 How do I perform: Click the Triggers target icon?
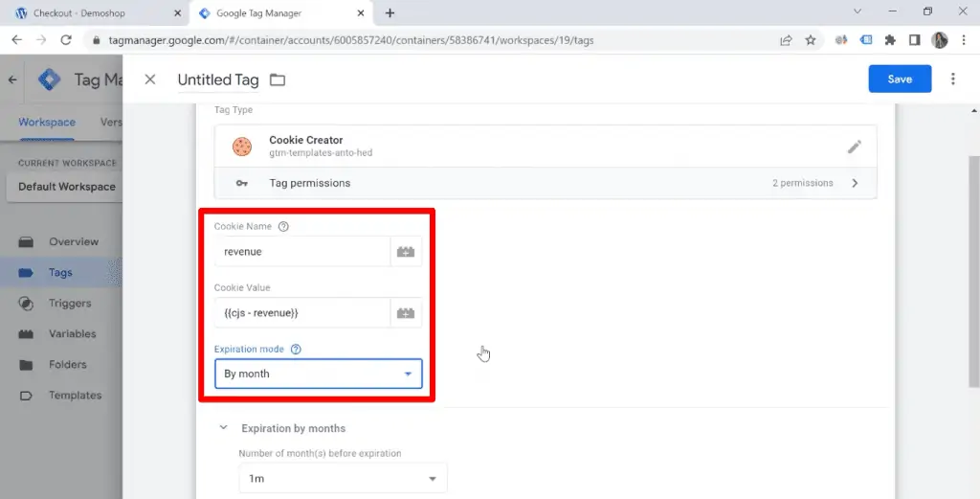click(x=26, y=304)
